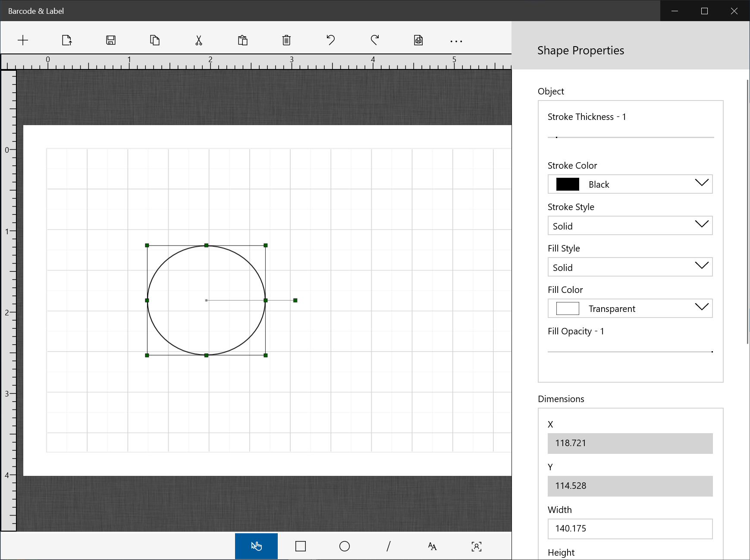This screenshot has width=750, height=560.
Task: Save the label with floppy icon
Action: point(111,41)
